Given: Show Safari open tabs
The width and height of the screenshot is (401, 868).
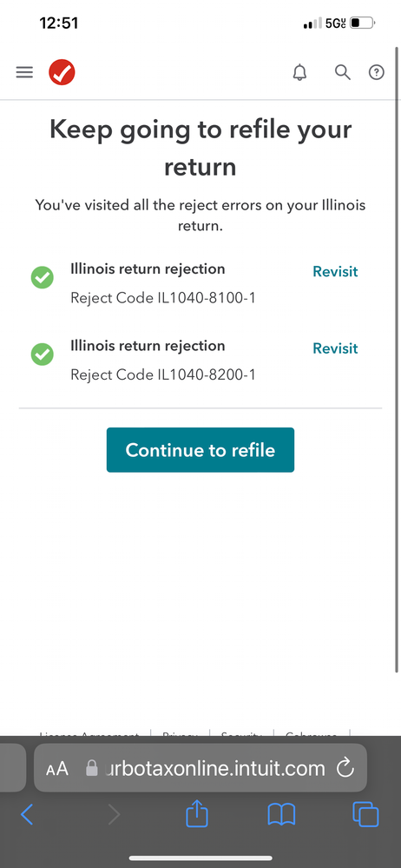Looking at the screenshot, I should (365, 815).
